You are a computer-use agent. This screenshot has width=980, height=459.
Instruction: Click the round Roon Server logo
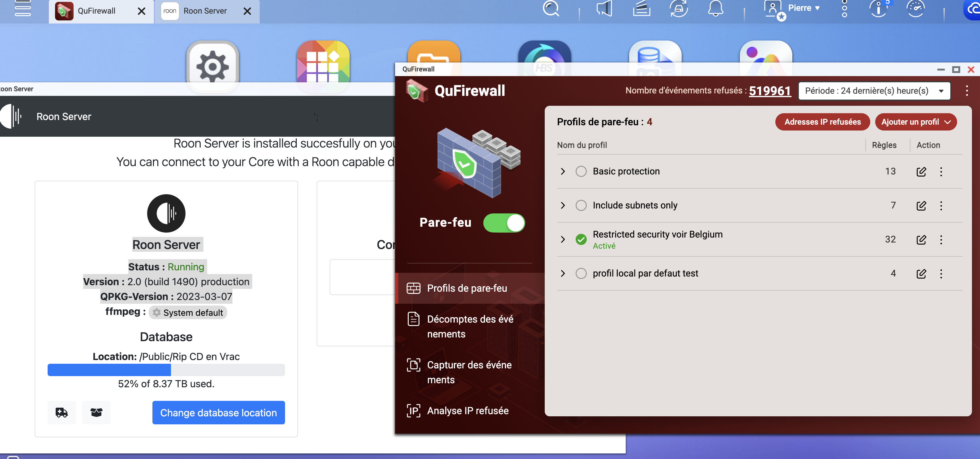[x=166, y=213]
